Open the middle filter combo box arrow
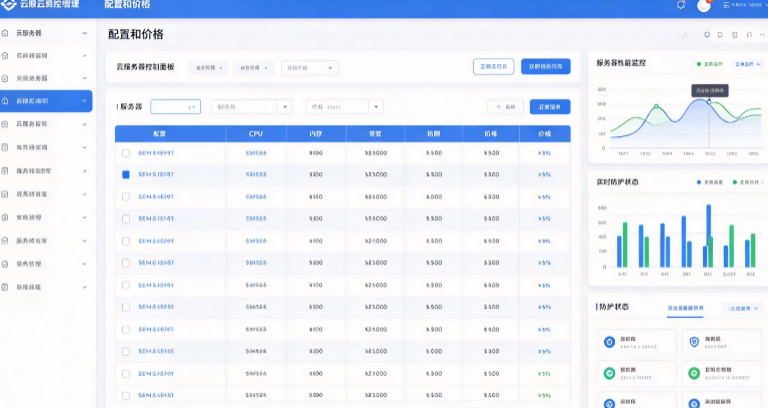The image size is (768, 408). click(x=285, y=107)
